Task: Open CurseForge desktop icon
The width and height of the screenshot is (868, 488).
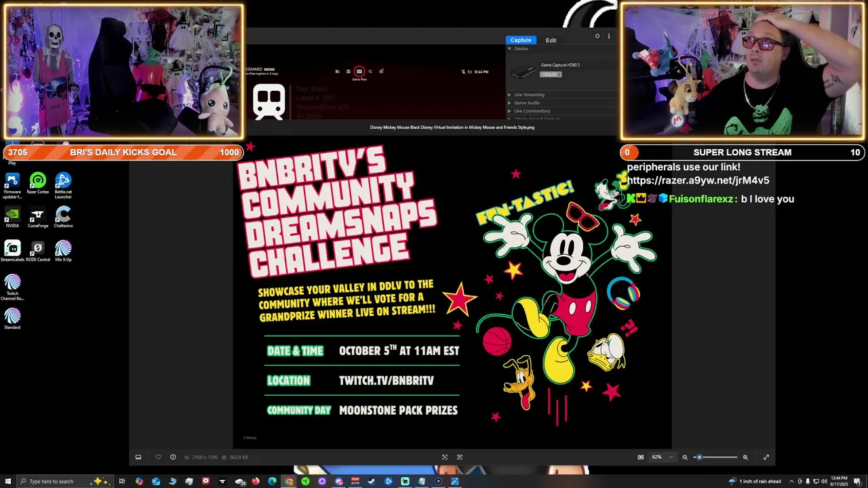Action: click(38, 218)
